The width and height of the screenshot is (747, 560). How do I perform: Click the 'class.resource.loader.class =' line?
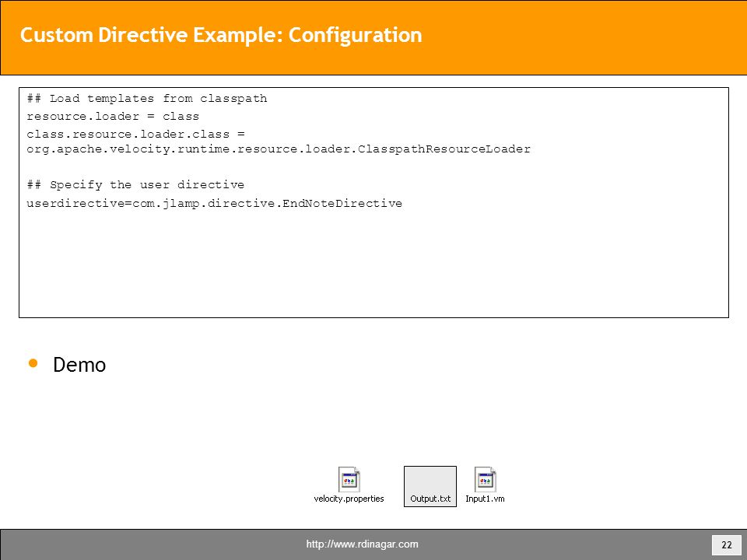tap(135, 134)
